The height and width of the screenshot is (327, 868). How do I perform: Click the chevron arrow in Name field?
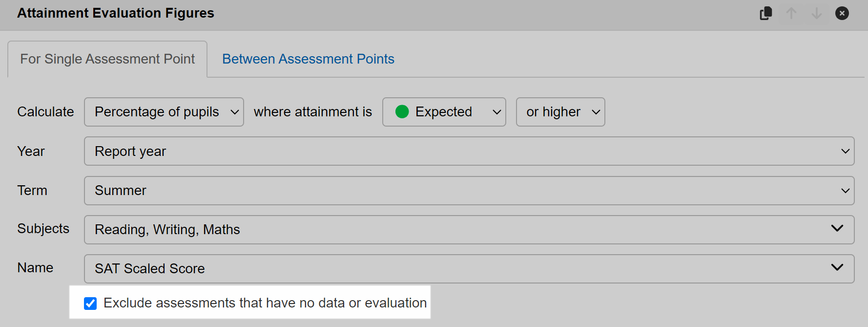[x=837, y=267]
